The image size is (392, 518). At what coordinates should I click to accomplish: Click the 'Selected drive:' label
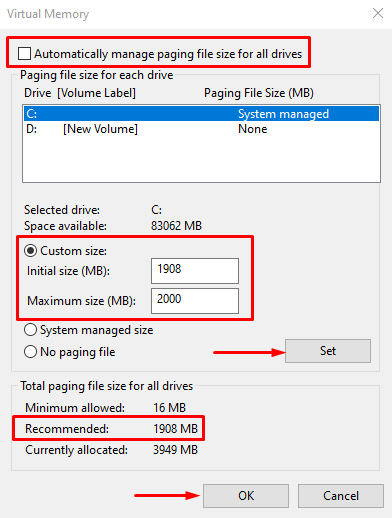click(x=62, y=210)
